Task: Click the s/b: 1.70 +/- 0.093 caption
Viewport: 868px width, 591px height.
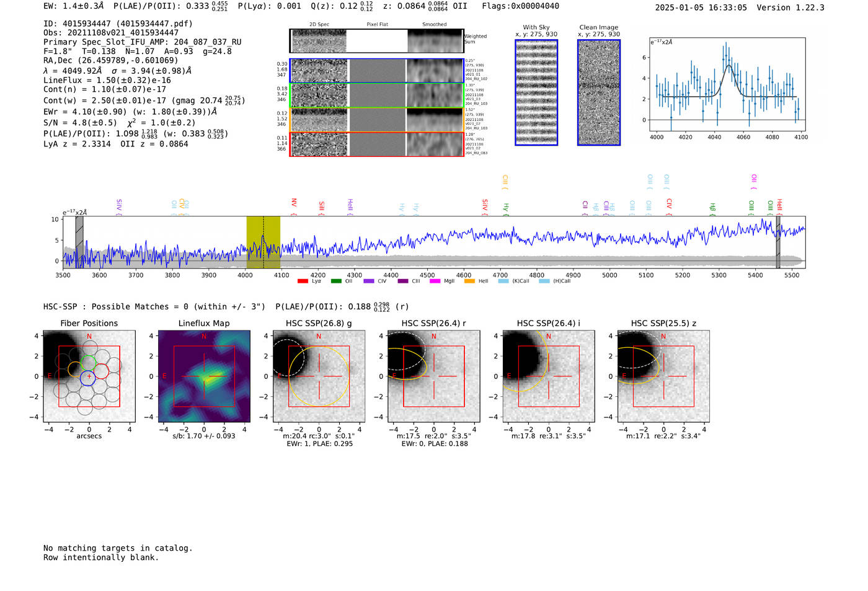Action: (204, 436)
